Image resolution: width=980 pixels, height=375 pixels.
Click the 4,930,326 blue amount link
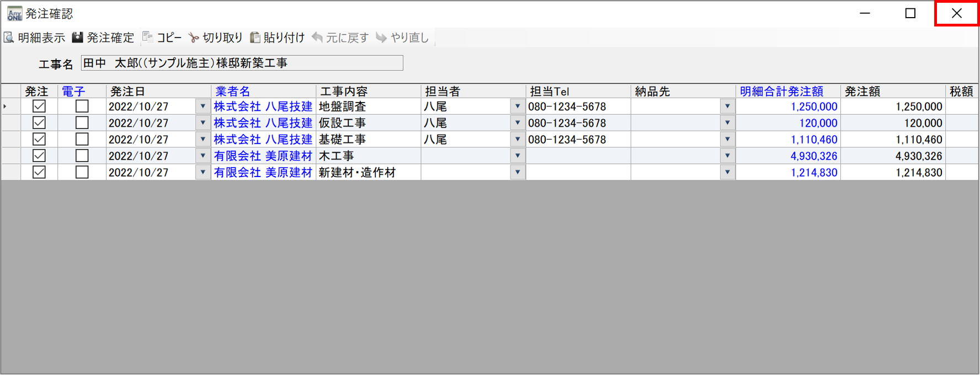813,156
